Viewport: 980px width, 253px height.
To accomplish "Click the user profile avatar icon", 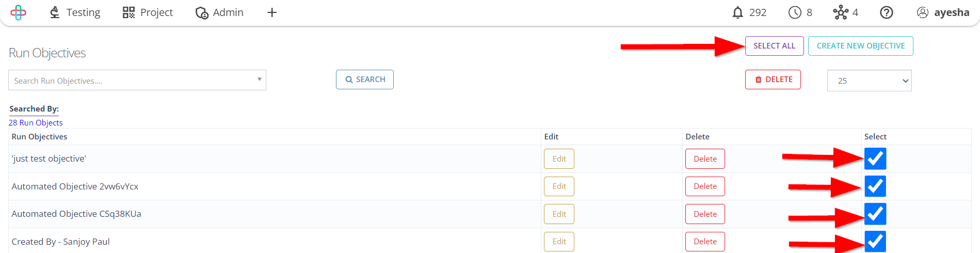I will click(923, 12).
